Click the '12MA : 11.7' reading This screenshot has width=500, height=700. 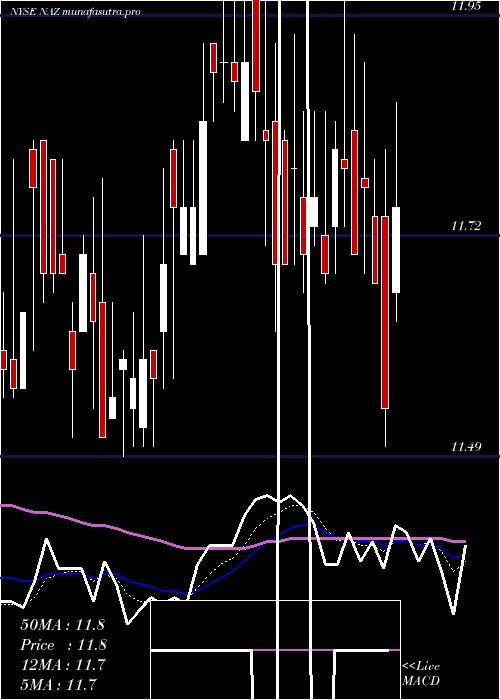tap(62, 665)
